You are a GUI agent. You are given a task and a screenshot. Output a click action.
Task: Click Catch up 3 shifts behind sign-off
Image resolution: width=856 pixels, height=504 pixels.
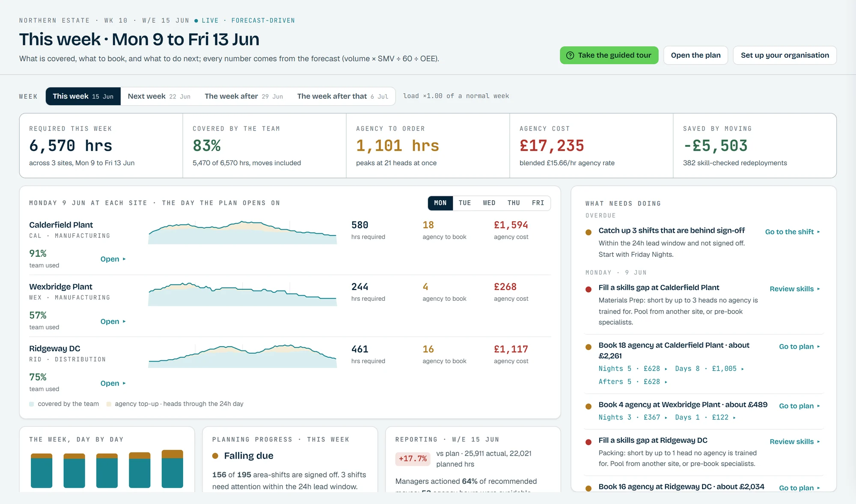(x=672, y=231)
